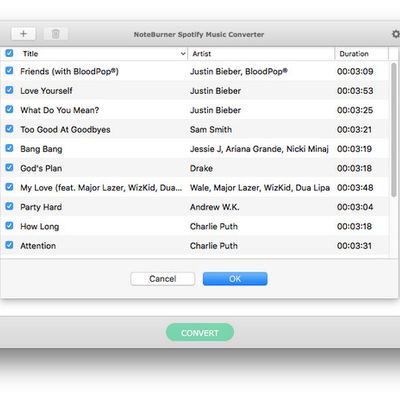The height and width of the screenshot is (400, 400).
Task: Click duration '00:03:31'
Action: pos(354,246)
